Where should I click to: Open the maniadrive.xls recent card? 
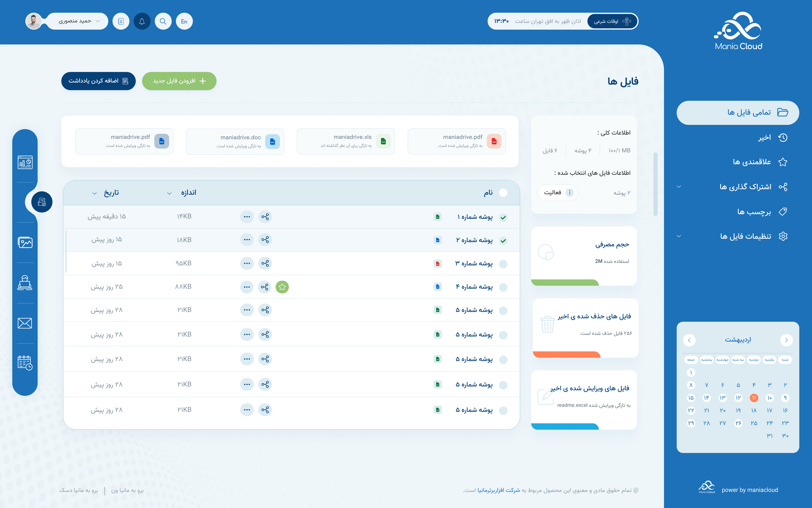click(346, 141)
